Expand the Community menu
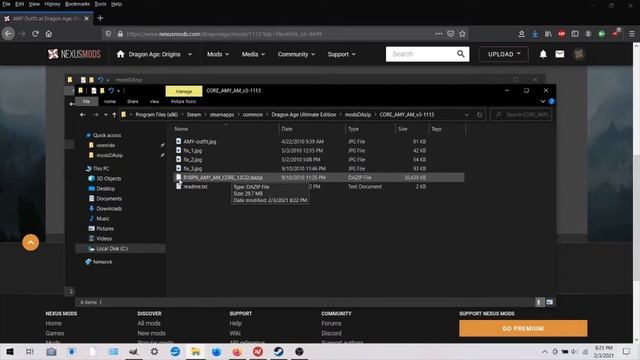 [x=296, y=54]
